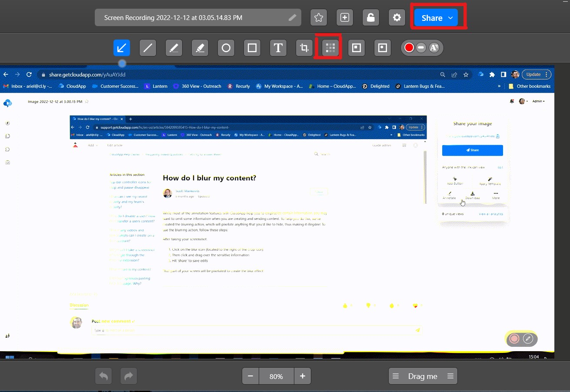
Task: Open the Inbox bookmark
Action: [x=28, y=86]
